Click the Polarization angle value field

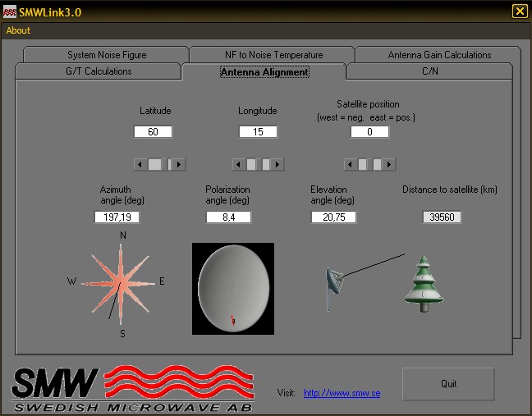[x=229, y=217]
